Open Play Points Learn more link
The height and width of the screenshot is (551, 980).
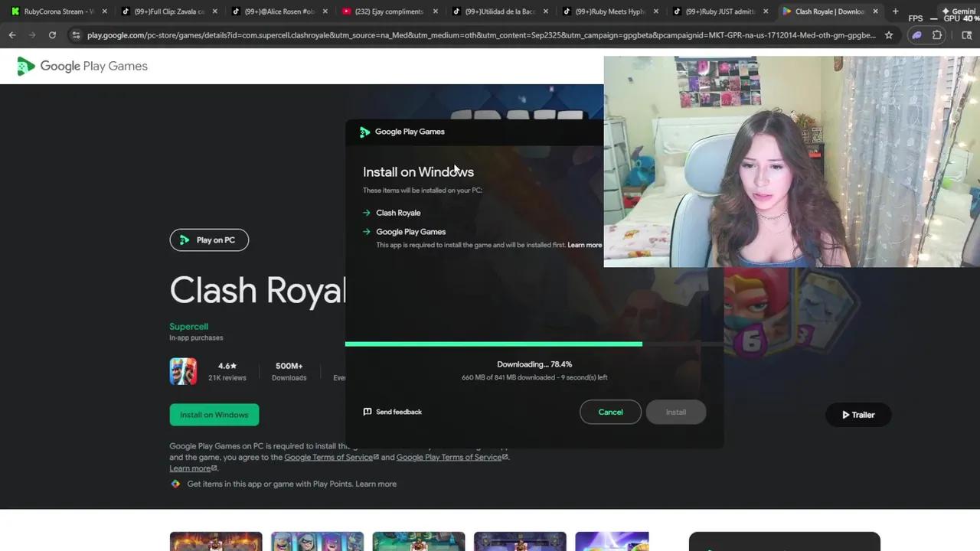tap(376, 484)
